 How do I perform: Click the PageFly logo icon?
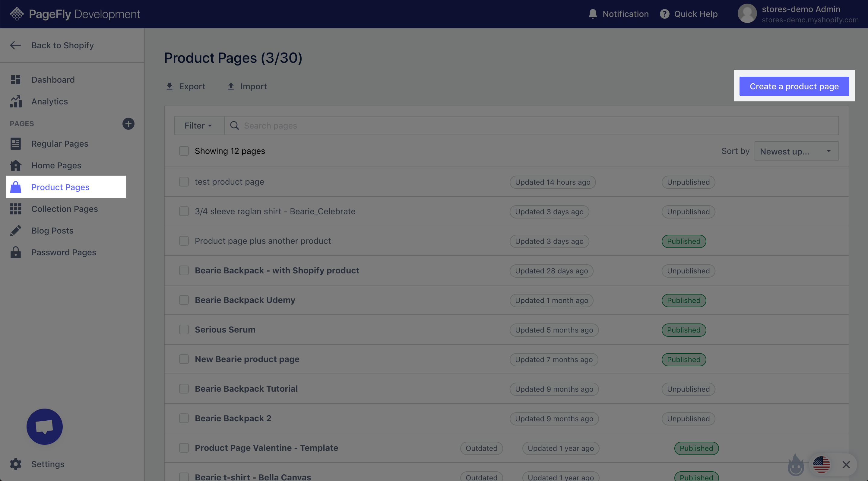17,14
